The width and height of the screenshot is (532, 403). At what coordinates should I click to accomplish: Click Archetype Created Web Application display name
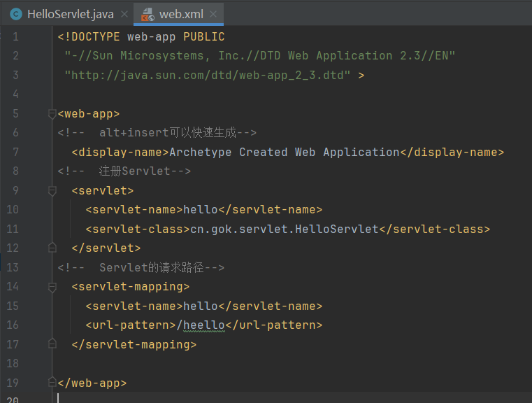(285, 152)
